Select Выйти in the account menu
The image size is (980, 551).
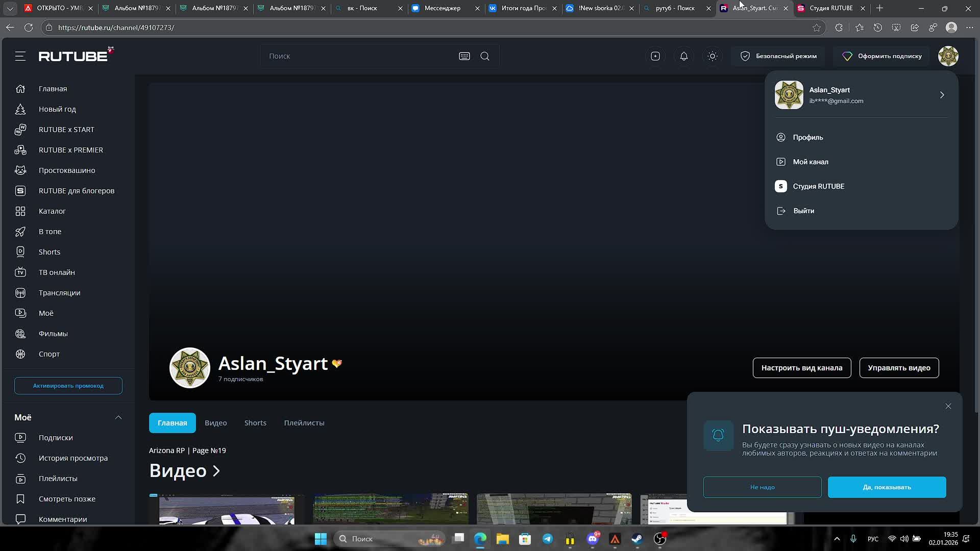click(x=803, y=211)
